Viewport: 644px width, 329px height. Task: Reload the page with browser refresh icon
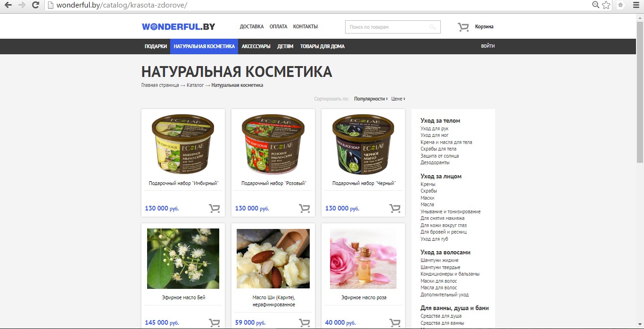pos(35,5)
